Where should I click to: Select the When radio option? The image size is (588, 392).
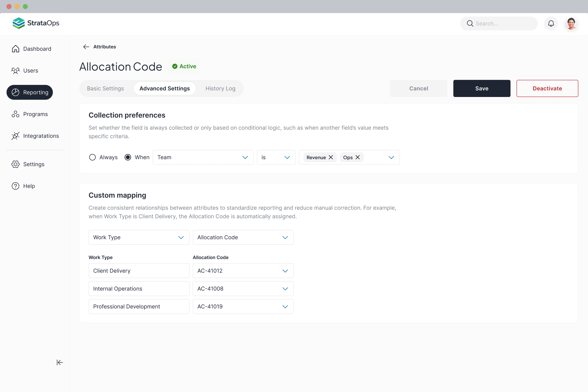128,157
